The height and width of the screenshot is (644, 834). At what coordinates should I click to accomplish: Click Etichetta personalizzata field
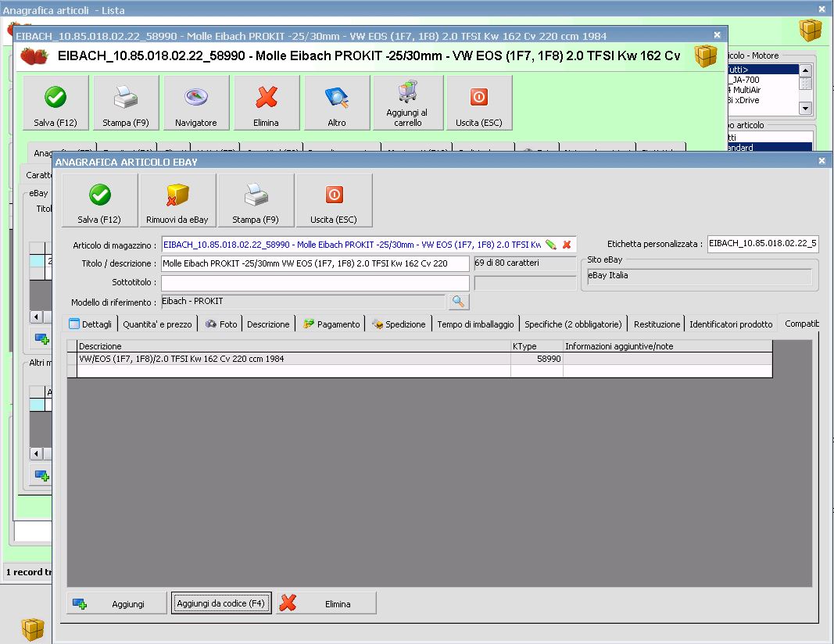coord(763,244)
